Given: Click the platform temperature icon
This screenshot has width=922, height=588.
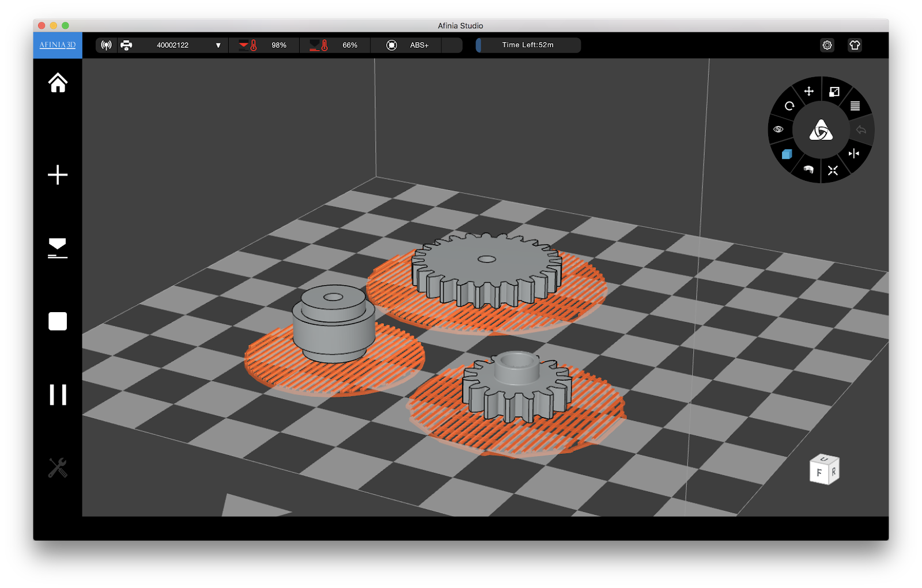Looking at the screenshot, I should point(319,45).
